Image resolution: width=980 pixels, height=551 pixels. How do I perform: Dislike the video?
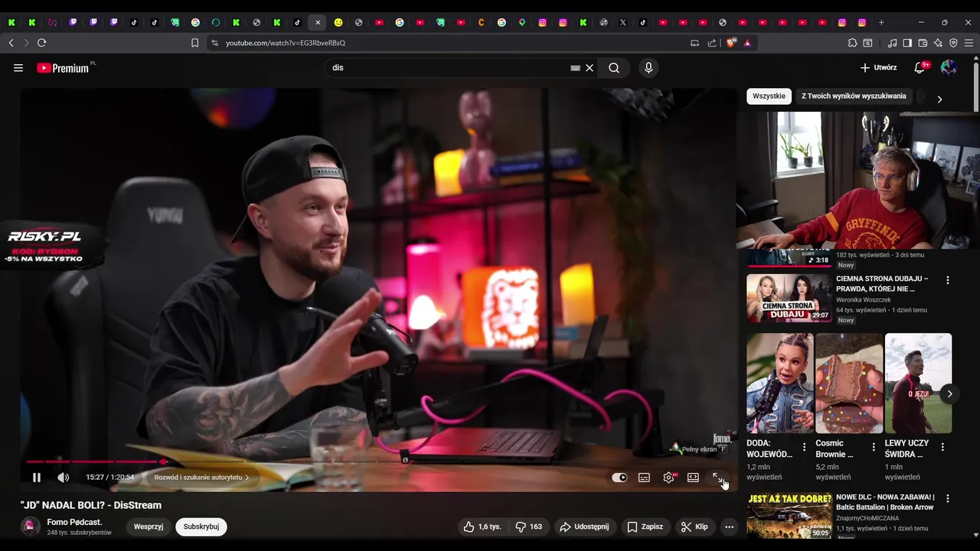(528, 527)
